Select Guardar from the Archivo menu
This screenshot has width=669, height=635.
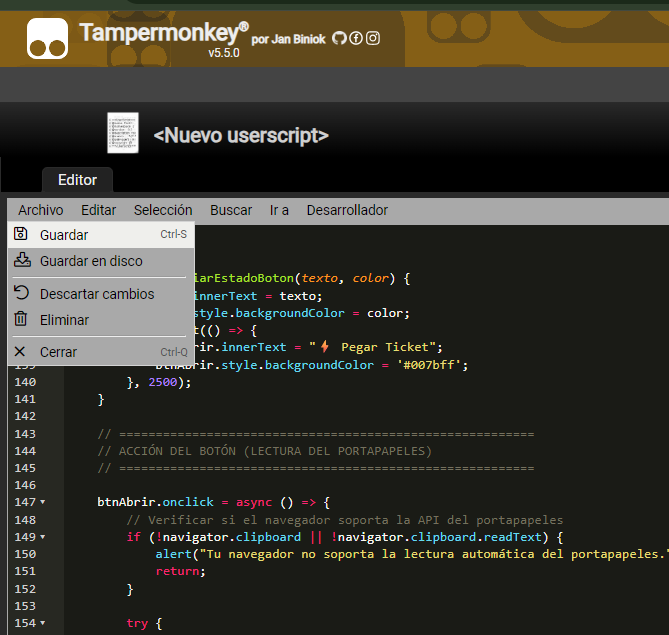tap(101, 235)
